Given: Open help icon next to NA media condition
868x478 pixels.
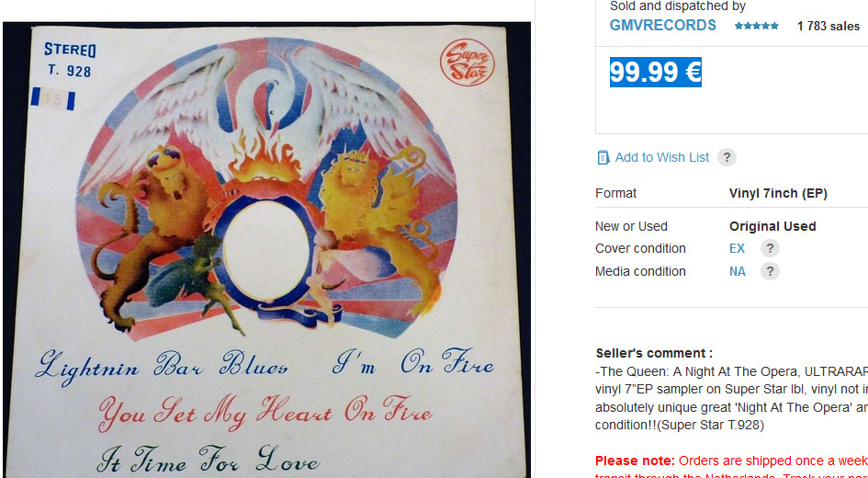Looking at the screenshot, I should [x=770, y=271].
